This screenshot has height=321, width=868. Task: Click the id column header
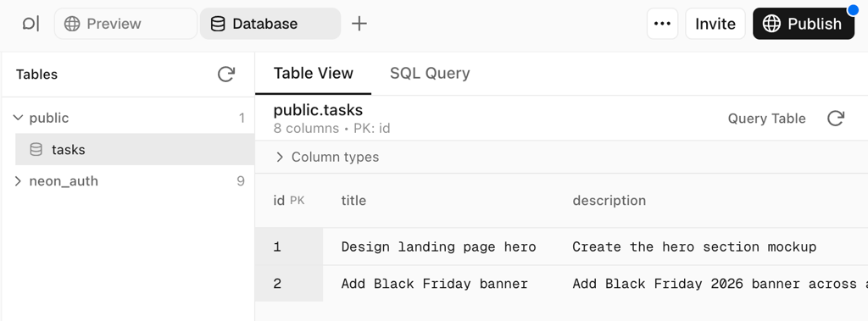pyautogui.click(x=289, y=201)
